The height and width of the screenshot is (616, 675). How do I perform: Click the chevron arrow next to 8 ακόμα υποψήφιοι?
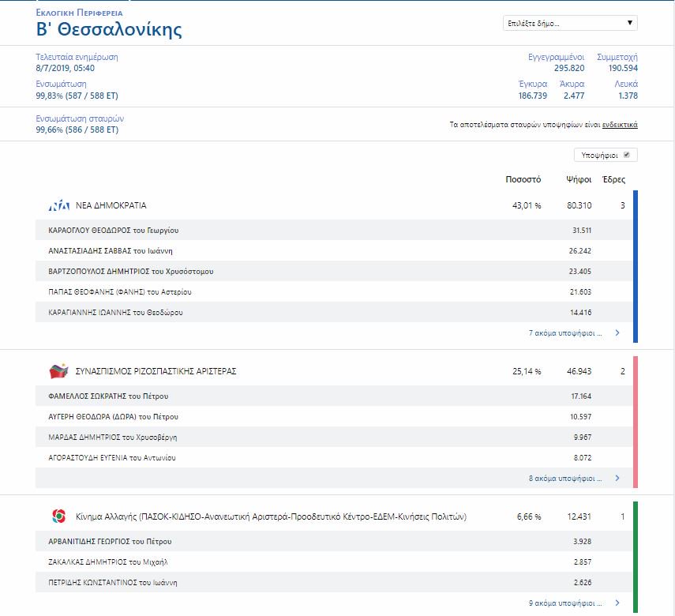[617, 478]
